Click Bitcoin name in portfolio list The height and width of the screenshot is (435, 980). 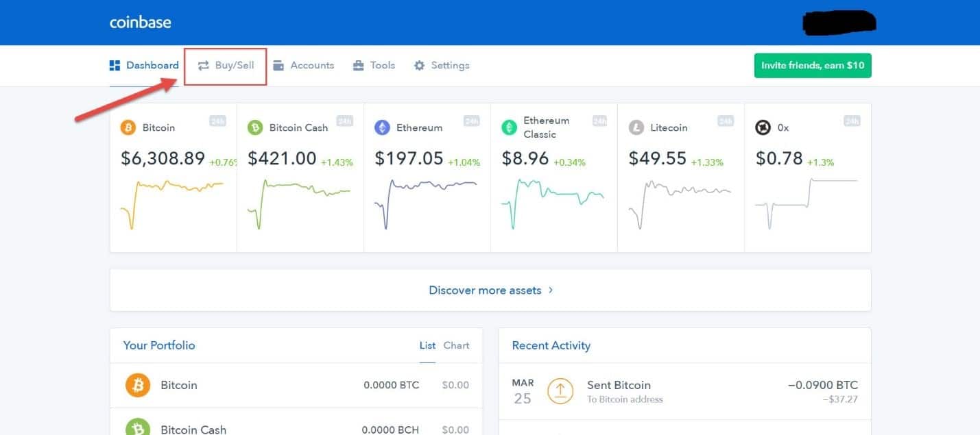coord(179,386)
